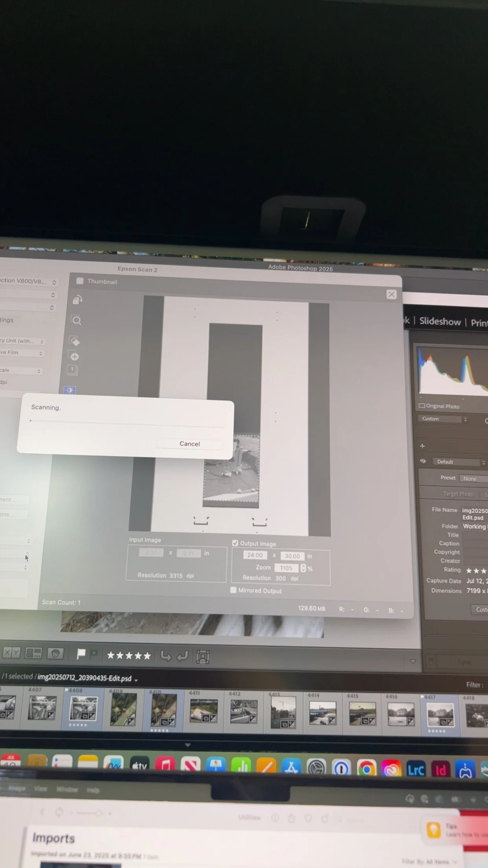Open the View menu in the lower menu bar

click(40, 789)
